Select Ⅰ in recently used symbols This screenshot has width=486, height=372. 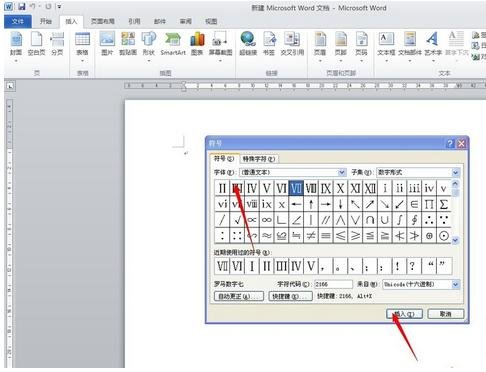coord(252,266)
